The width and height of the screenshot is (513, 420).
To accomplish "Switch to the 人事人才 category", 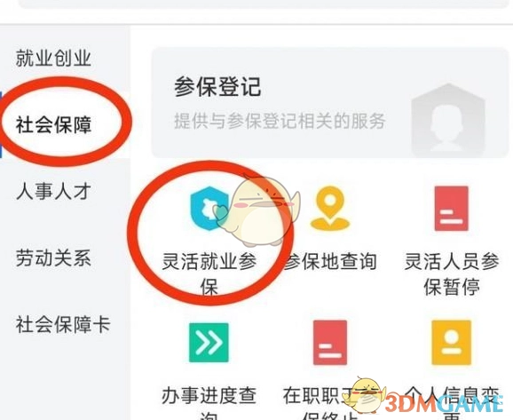I will pos(53,192).
